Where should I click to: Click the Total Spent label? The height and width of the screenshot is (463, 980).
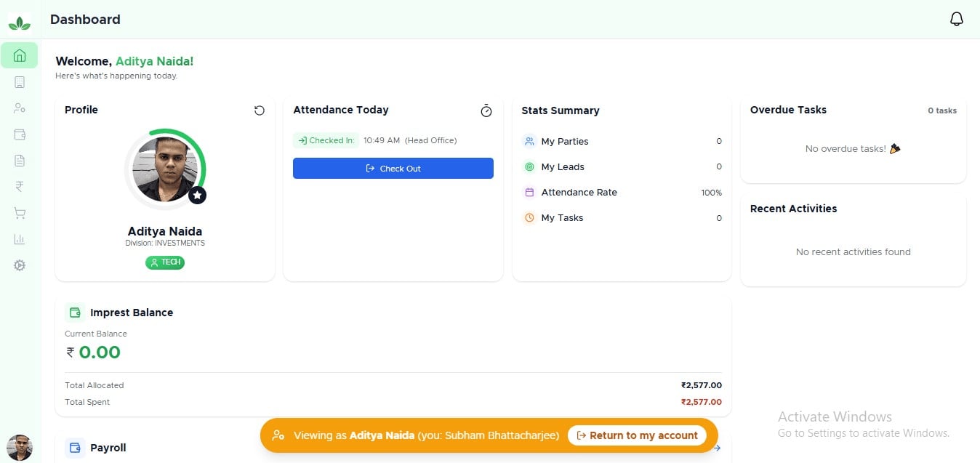coord(87,402)
